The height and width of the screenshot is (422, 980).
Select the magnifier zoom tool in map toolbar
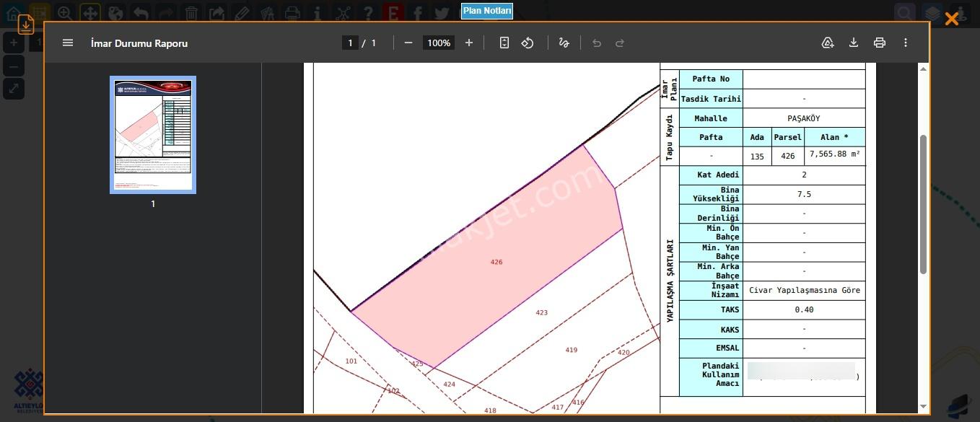click(64, 12)
